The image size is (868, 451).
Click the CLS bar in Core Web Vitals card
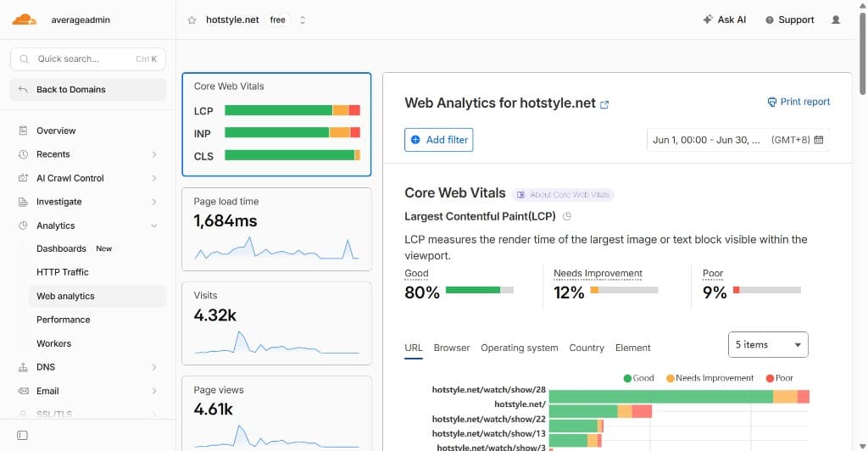click(292, 155)
